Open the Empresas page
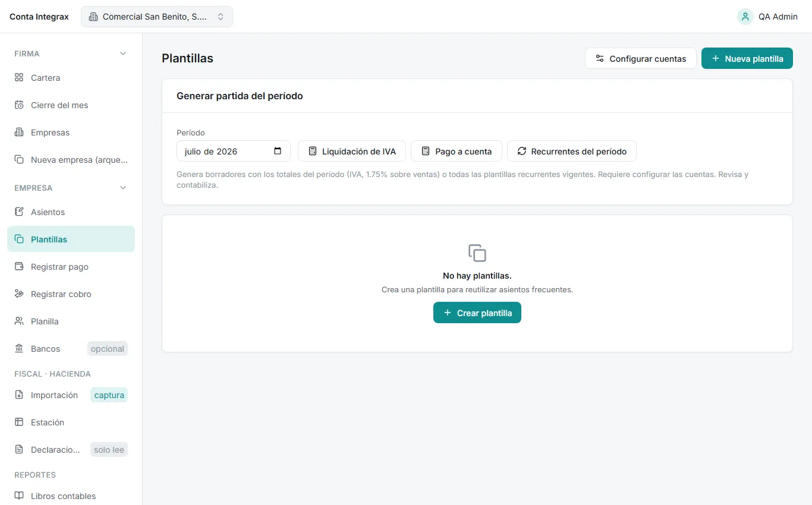The width and height of the screenshot is (812, 505). (x=71, y=132)
